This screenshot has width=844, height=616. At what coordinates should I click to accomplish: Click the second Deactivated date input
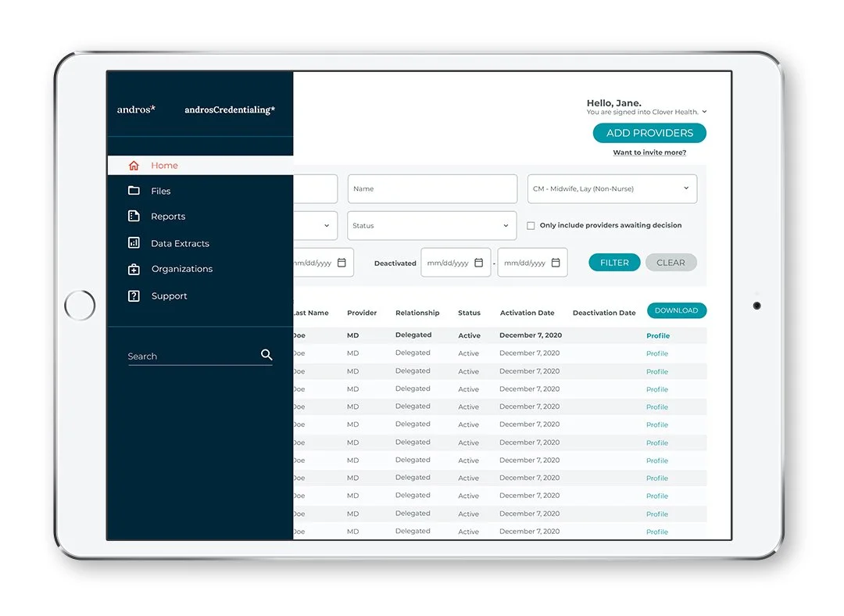tap(532, 262)
